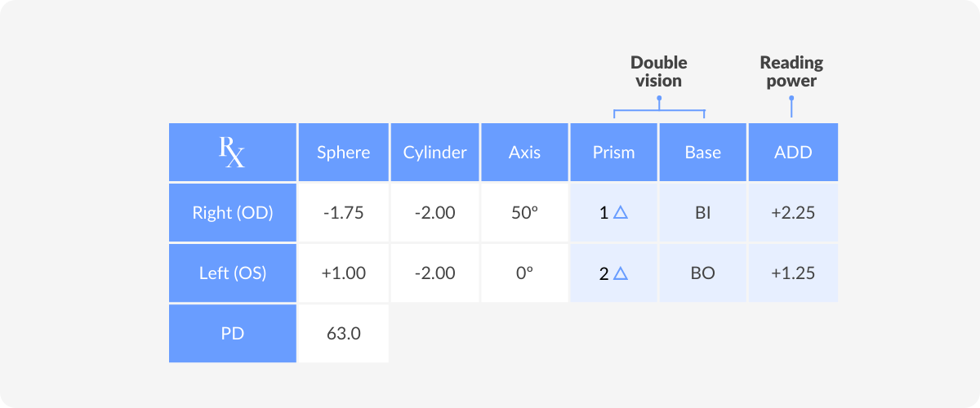Click the Prism column header
The height and width of the screenshot is (408, 980).
click(x=613, y=153)
